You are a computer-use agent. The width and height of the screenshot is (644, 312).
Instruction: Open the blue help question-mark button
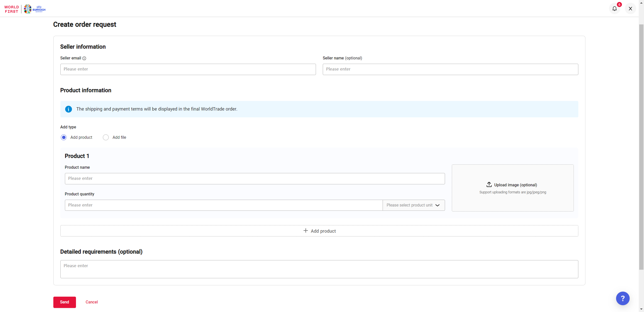623,298
